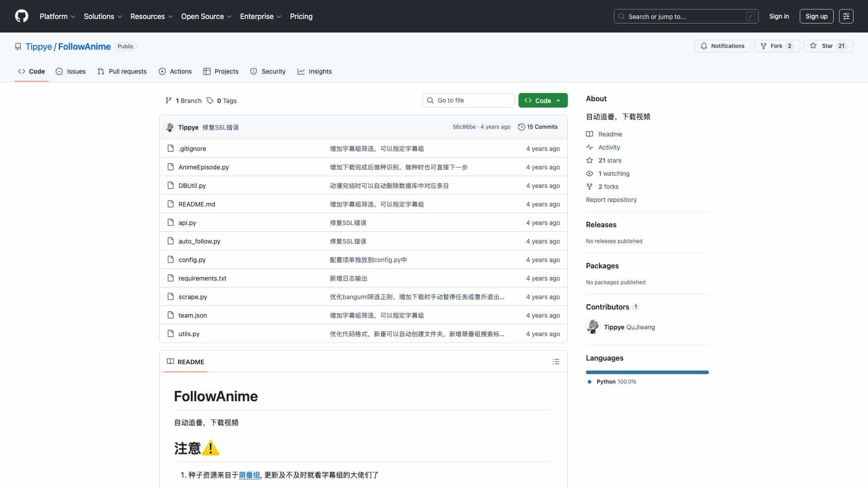Switch to the Insights tab

[315, 71]
